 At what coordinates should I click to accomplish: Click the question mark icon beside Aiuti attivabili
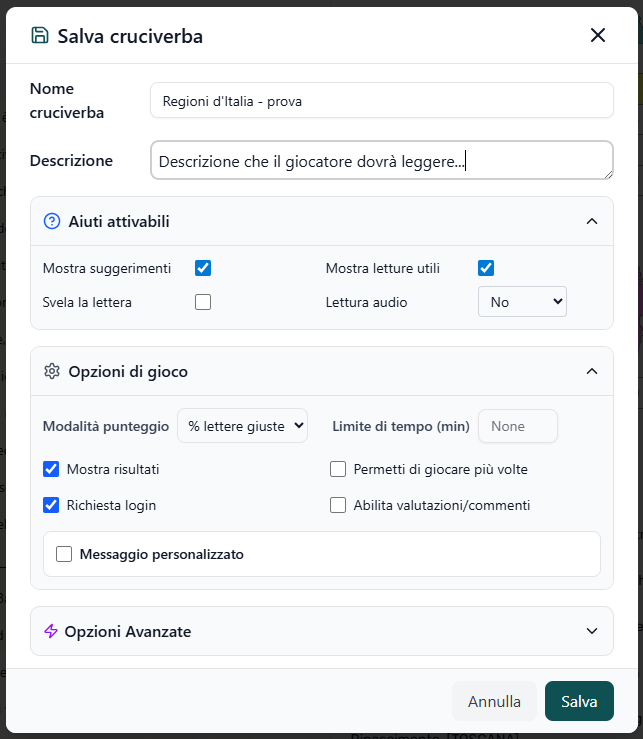pos(52,221)
